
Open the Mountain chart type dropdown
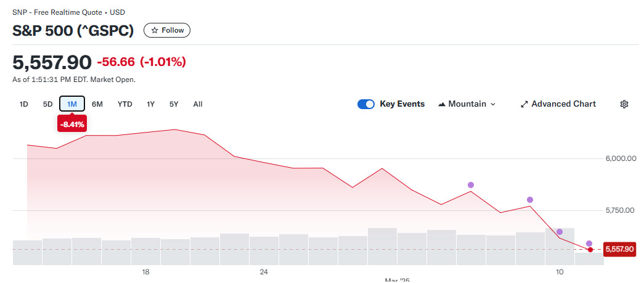[467, 104]
